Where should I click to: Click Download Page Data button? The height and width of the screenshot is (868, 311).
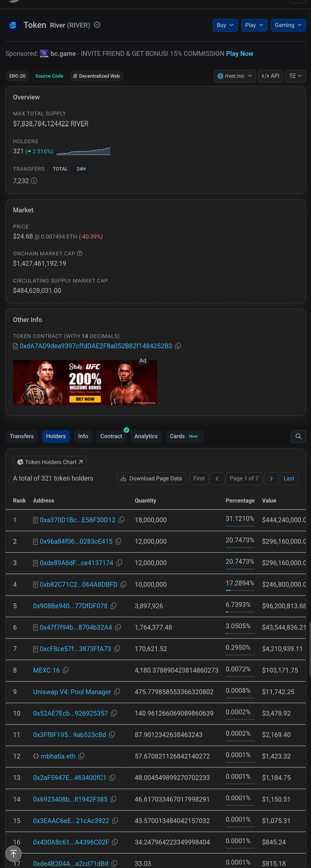pyautogui.click(x=151, y=479)
